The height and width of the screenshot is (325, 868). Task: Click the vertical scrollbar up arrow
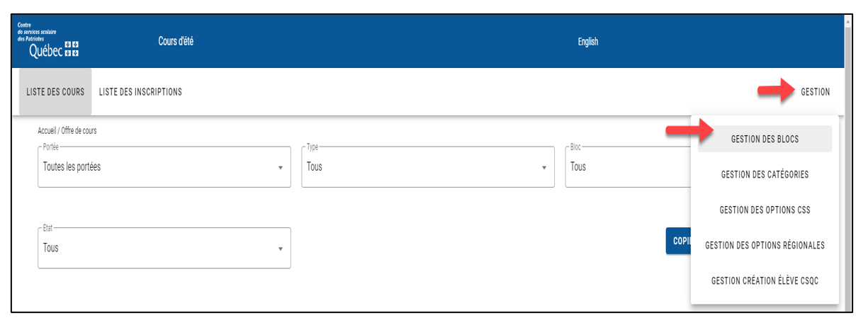pos(848,21)
